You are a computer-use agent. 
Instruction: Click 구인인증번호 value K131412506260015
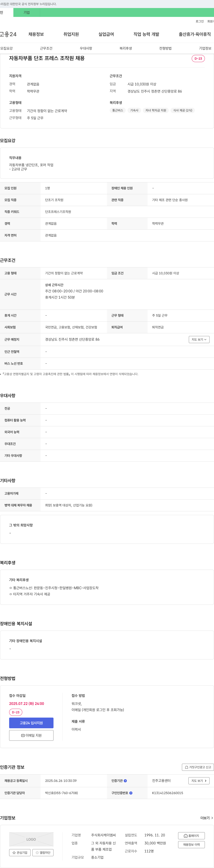coord(167,793)
